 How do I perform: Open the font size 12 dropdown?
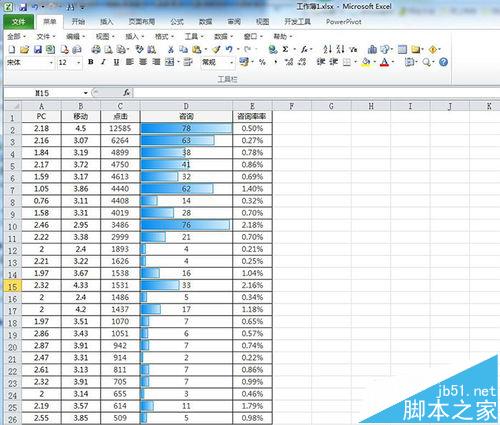tap(79, 63)
